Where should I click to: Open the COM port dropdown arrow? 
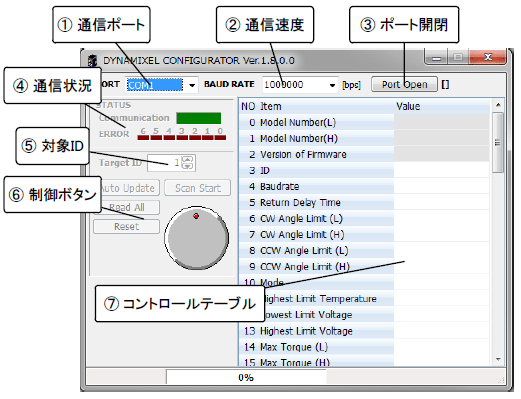[192, 85]
